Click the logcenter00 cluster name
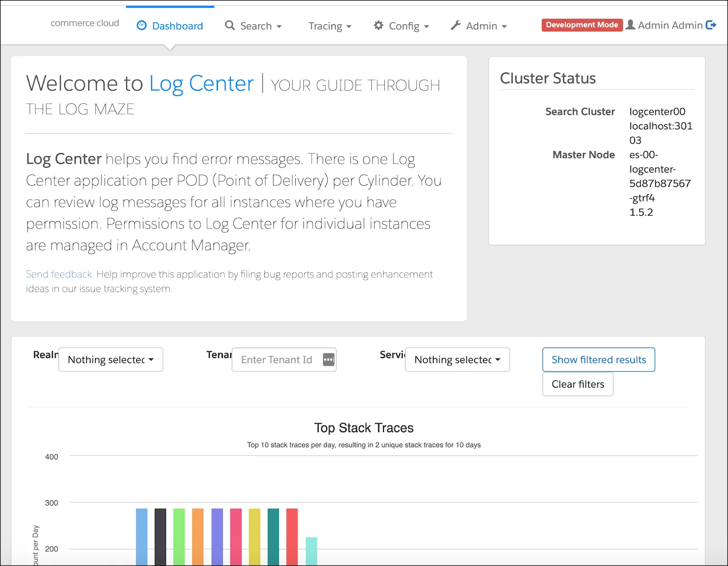 [657, 111]
